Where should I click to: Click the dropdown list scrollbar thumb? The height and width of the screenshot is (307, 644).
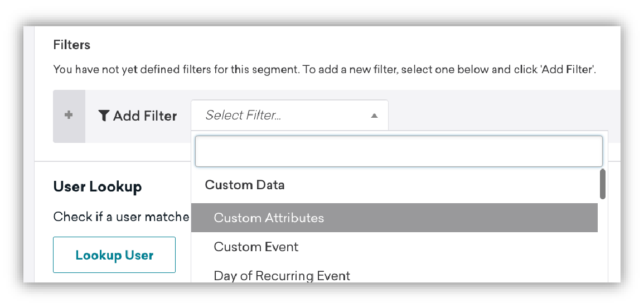coord(603,184)
